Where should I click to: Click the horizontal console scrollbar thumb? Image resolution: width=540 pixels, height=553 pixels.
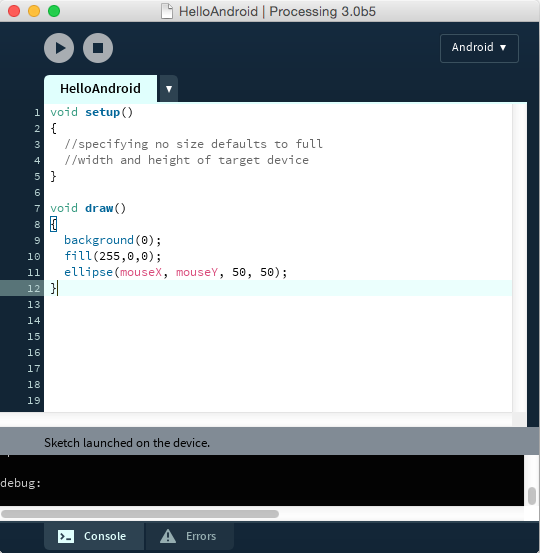[140, 514]
